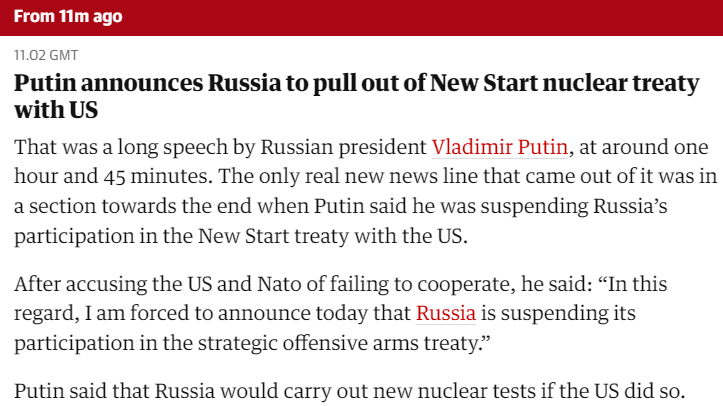The image size is (723, 406).
Task: Click the "11.02 GMT" timestamp
Action: tap(46, 56)
